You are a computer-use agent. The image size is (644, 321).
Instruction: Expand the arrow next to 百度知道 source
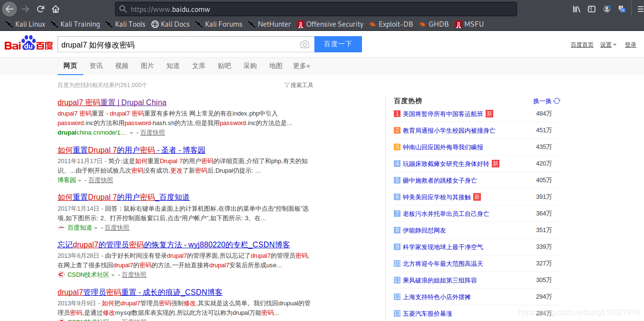pyautogui.click(x=96, y=228)
